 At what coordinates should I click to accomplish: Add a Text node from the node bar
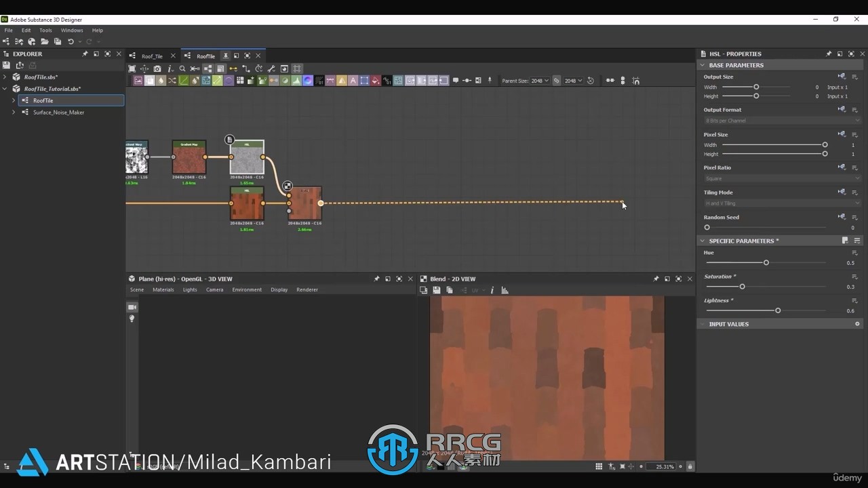[353, 81]
